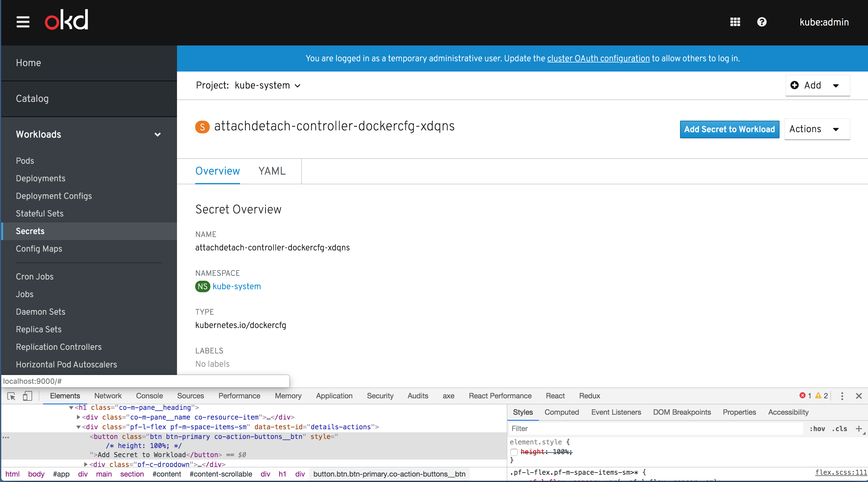Open the Console tab in DevTools
Viewport: 868px width, 482px height.
tap(149, 396)
